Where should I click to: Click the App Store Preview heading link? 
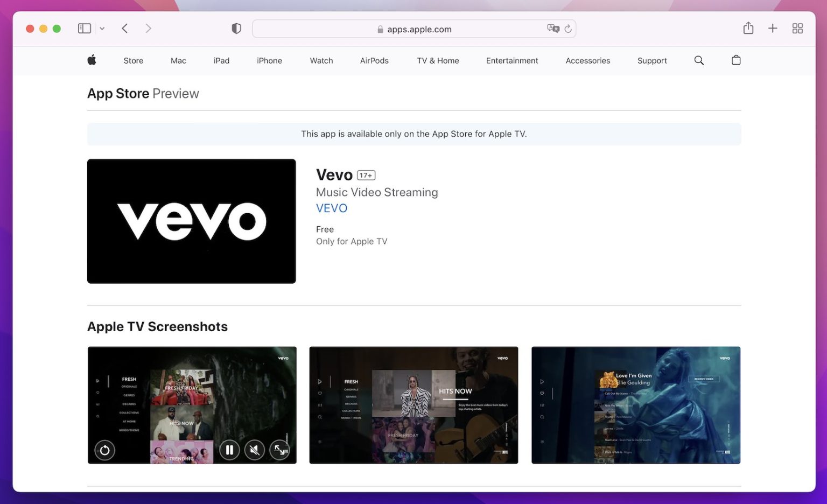(x=143, y=94)
